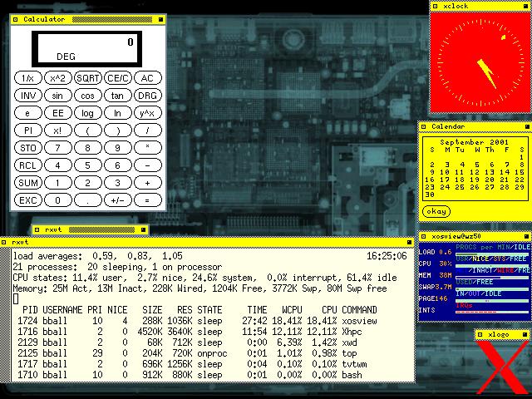Viewport: 532px width, 399px height.
Task: Clear entry with the CE/C key
Action: coord(118,78)
